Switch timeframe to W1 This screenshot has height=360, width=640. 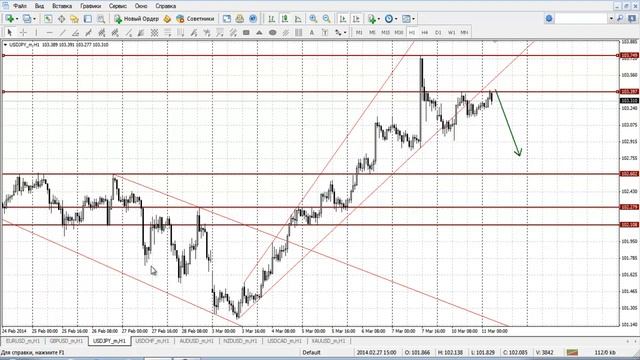pos(451,32)
